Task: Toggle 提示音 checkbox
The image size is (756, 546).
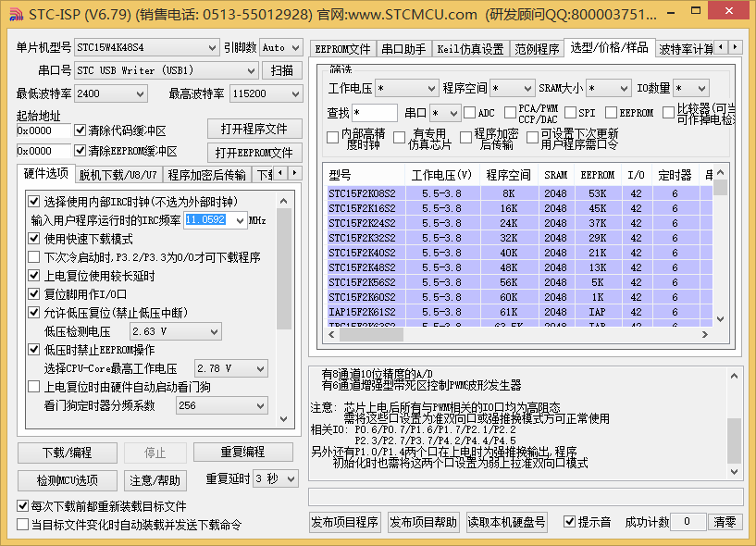Action: [x=569, y=521]
